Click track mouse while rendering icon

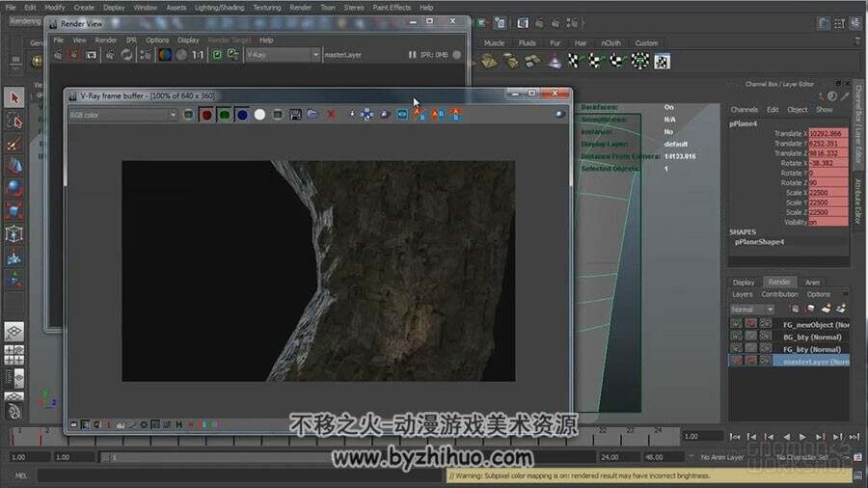tap(366, 115)
